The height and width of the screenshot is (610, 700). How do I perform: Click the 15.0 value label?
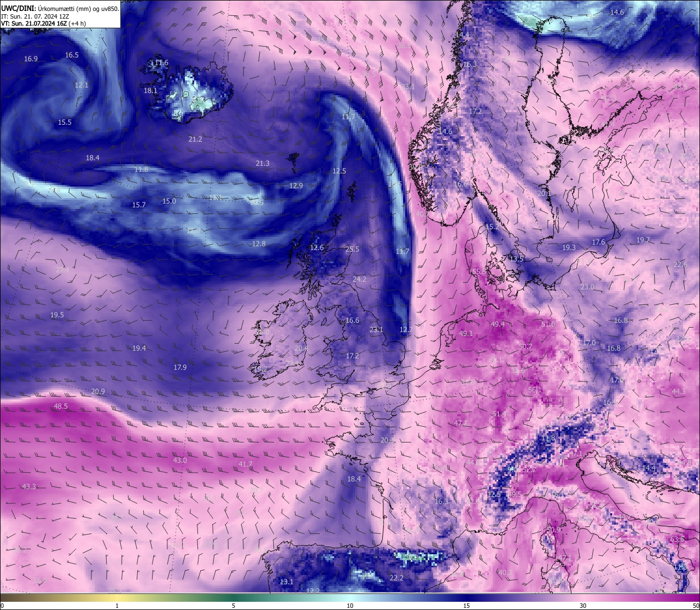tap(169, 201)
